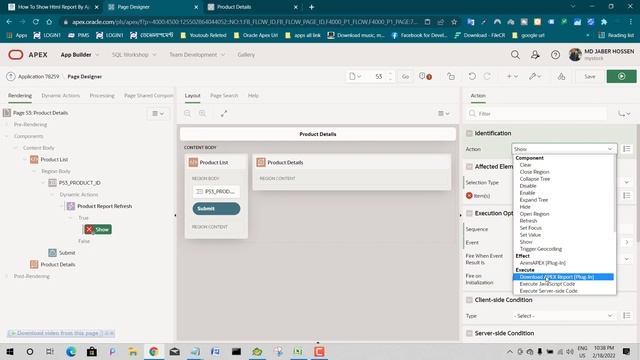Click Submit button in layout canvas
Image resolution: width=640 pixels, height=360 pixels.
pos(216,209)
